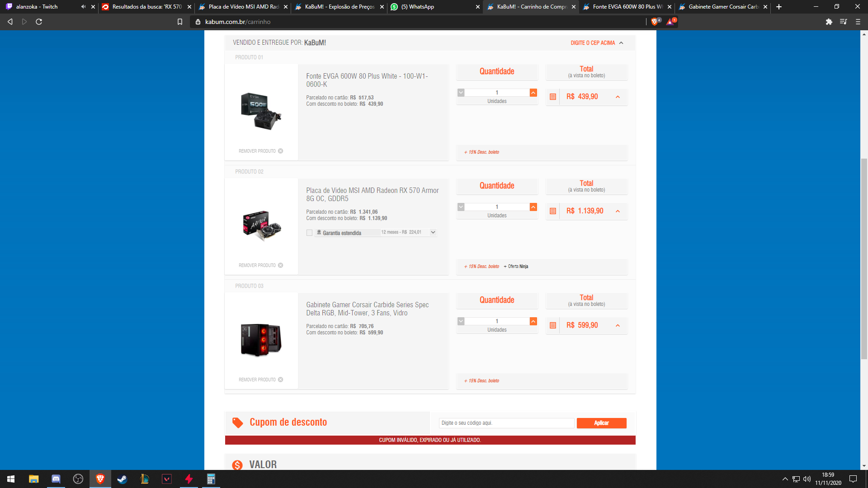This screenshot has width=868, height=488.
Task: Open the Gabinete Gamer Corsair Carbide Series link
Action: [367, 309]
